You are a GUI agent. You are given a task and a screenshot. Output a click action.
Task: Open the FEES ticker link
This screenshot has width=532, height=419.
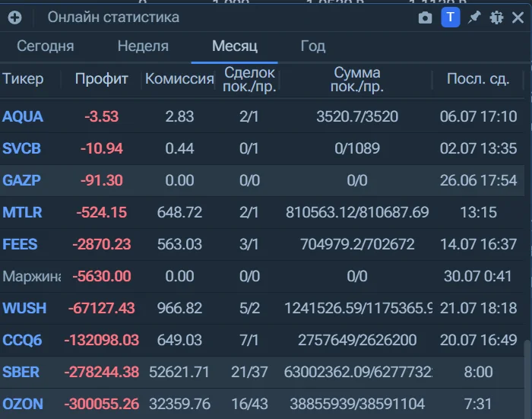(x=20, y=244)
